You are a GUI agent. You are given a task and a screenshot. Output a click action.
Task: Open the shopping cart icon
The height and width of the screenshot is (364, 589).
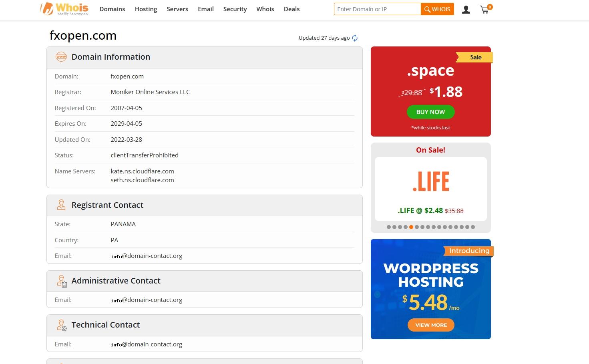click(x=485, y=9)
